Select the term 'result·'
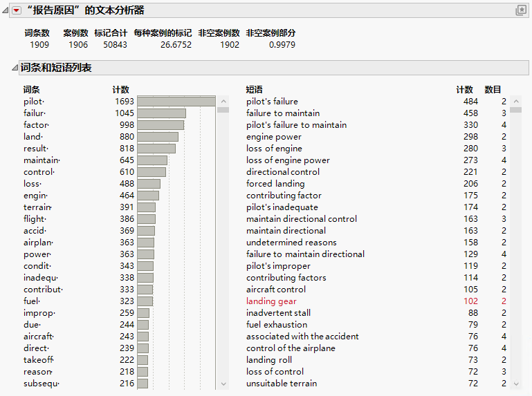Image resolution: width=532 pixels, height=396 pixels. (36, 149)
